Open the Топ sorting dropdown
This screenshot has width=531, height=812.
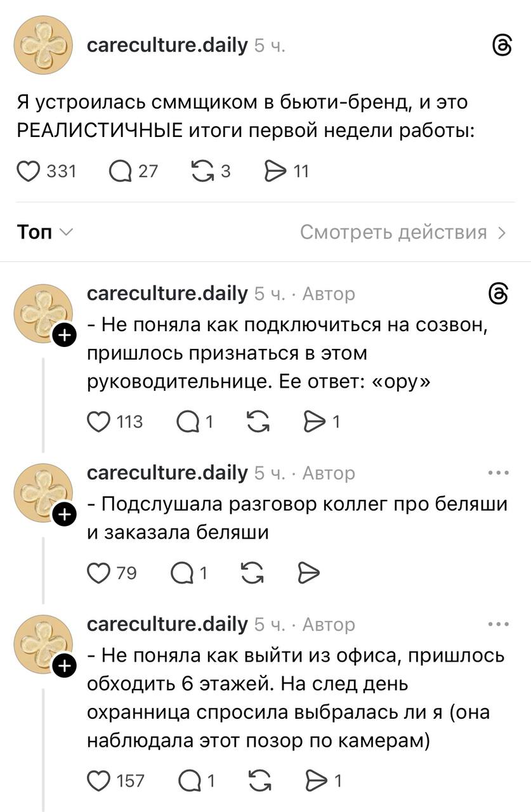(x=43, y=232)
